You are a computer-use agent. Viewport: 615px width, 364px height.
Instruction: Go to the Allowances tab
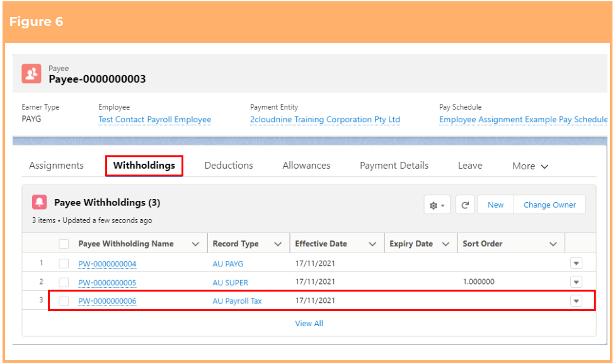(306, 166)
